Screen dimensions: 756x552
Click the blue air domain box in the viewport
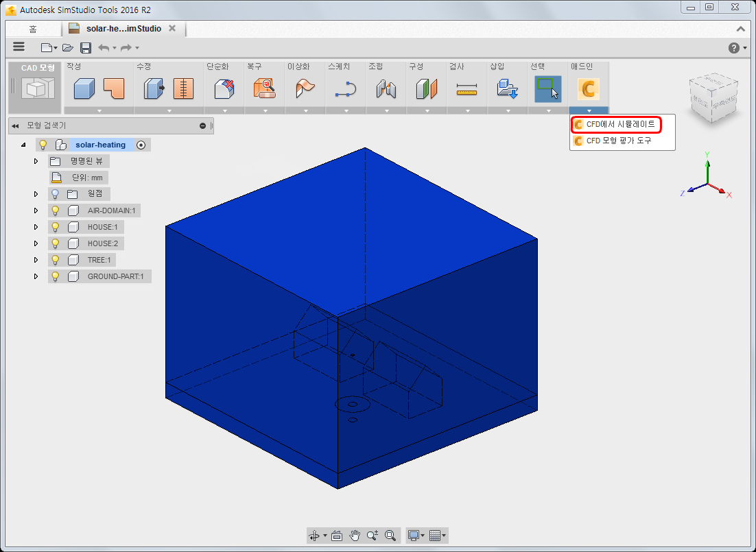351,317
